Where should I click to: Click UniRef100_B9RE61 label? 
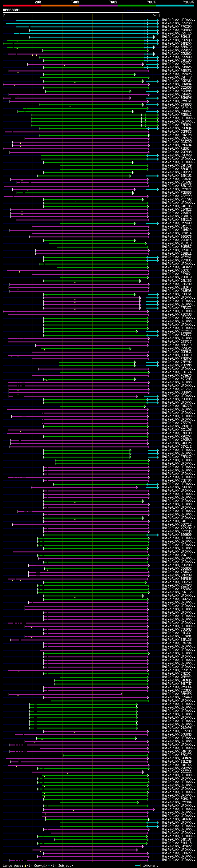(177, 294)
